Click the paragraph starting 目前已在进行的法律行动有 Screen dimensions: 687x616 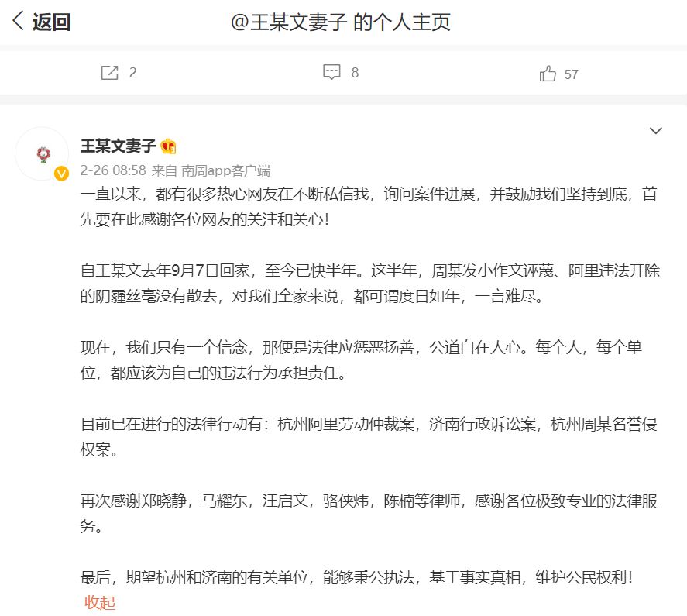[369, 437]
